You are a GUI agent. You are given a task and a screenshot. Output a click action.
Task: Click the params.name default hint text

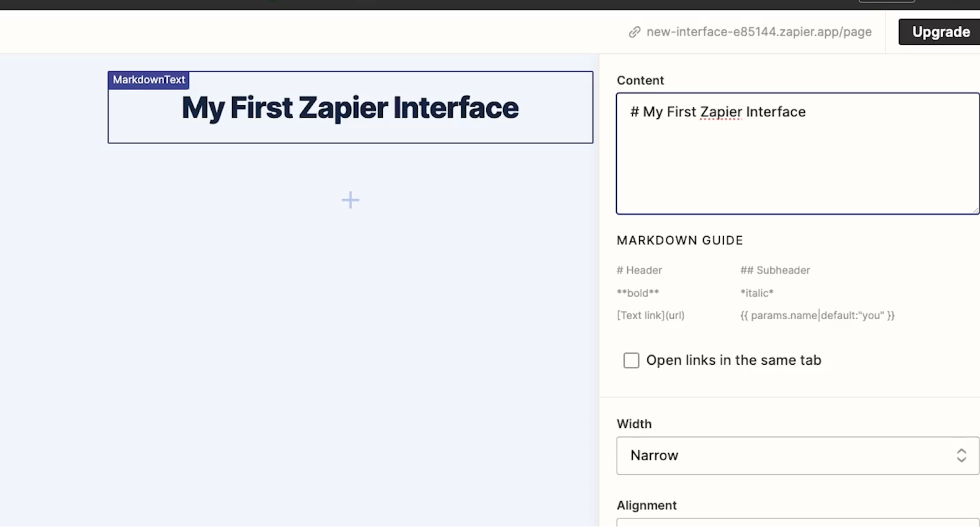(x=818, y=316)
